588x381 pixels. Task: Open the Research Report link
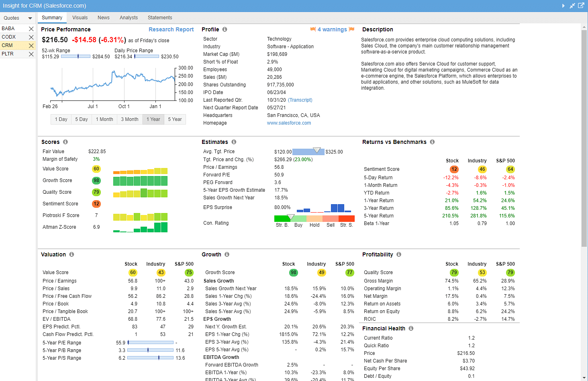click(171, 29)
